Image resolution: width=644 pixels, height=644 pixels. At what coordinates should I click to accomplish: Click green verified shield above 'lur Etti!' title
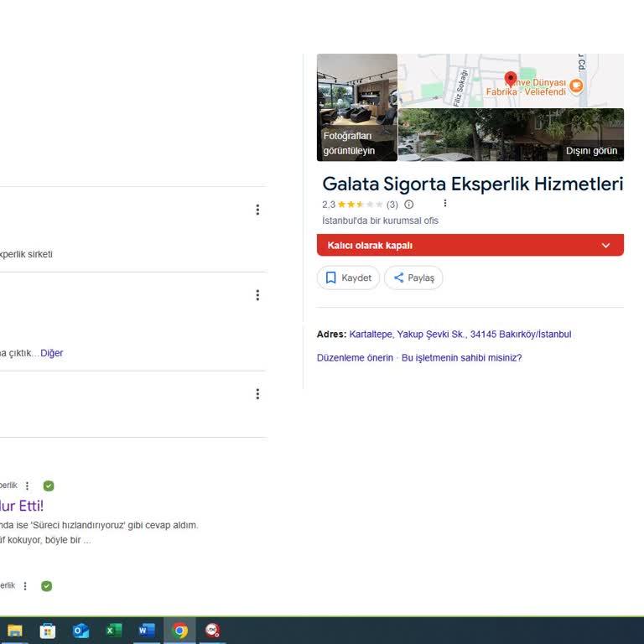[49, 486]
